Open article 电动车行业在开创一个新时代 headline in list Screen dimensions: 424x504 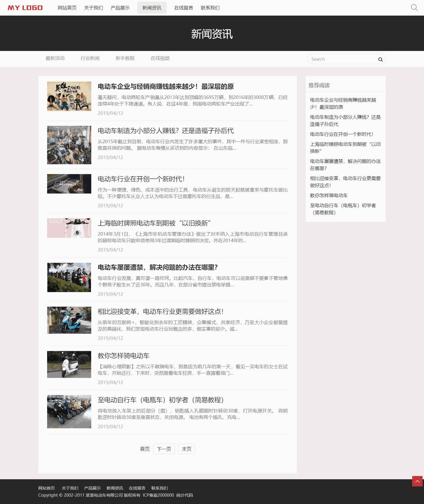point(141,179)
